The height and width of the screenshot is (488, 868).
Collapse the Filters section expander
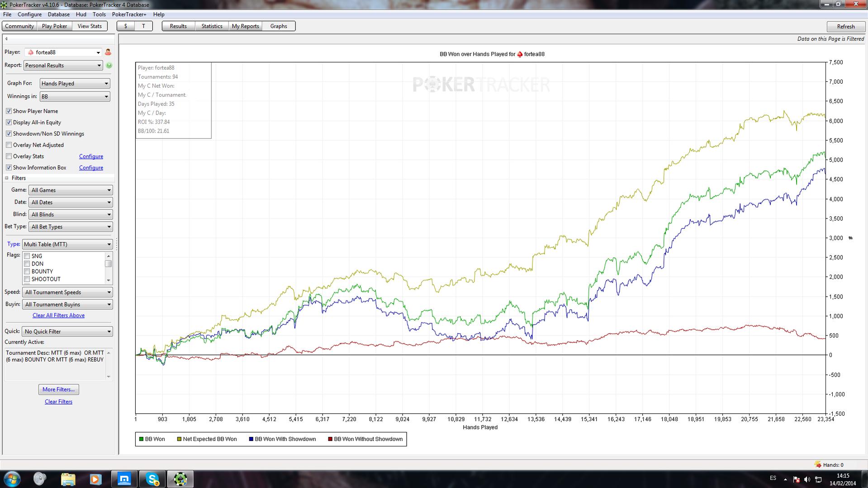[7, 178]
